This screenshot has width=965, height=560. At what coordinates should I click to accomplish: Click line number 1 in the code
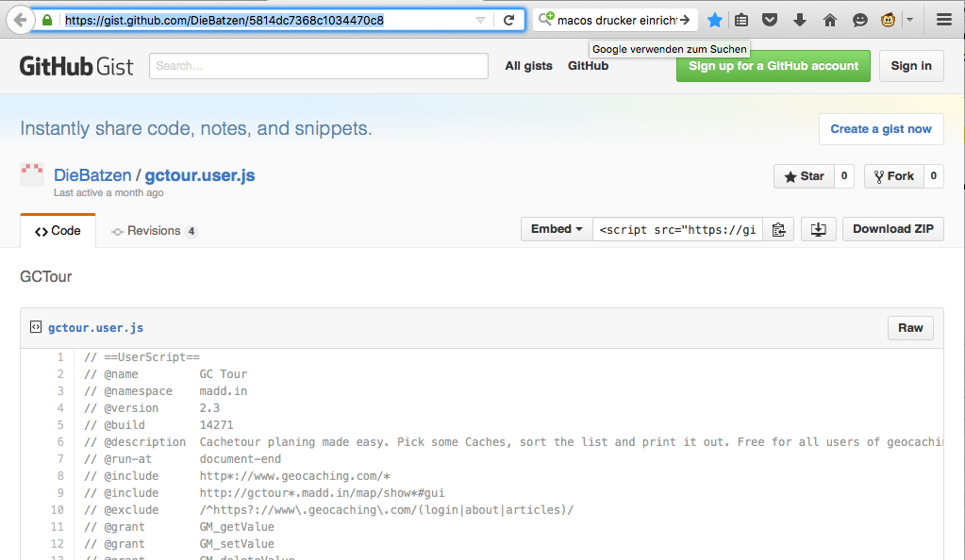[x=60, y=357]
